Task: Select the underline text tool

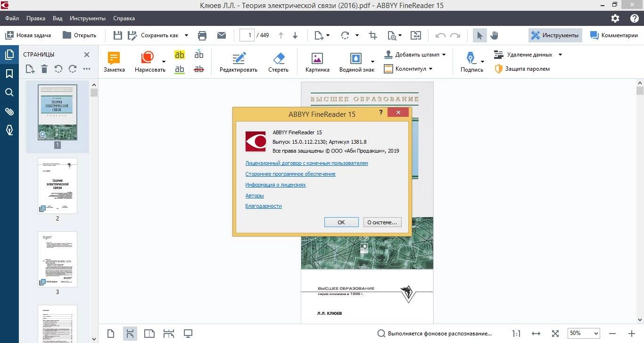Action: click(180, 69)
